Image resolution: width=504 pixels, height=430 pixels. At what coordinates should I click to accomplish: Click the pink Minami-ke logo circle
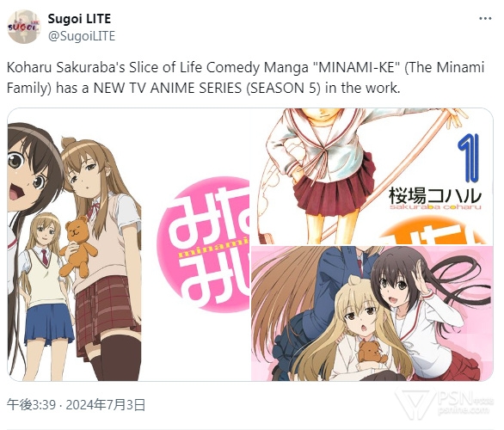tap(204, 244)
